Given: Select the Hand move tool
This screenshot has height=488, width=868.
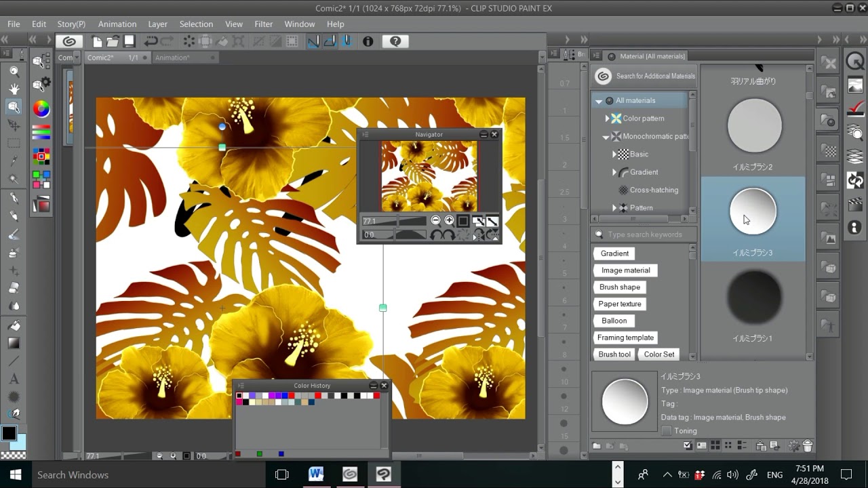Looking at the screenshot, I should click(14, 89).
